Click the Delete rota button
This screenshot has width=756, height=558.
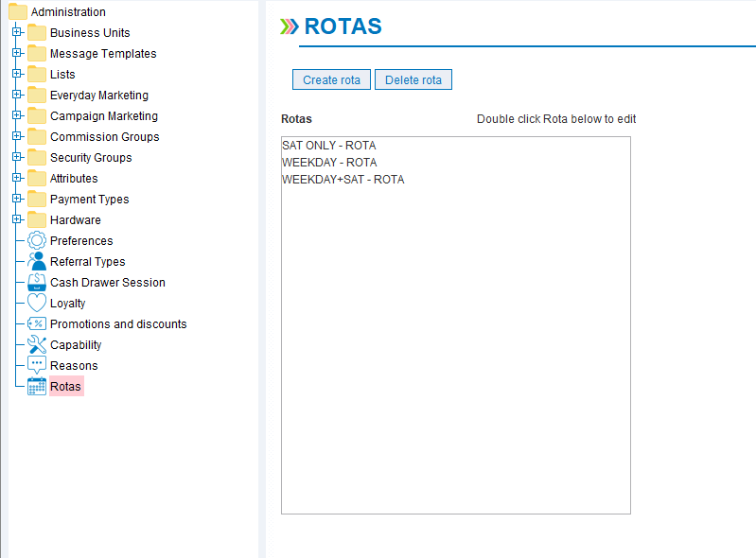point(413,79)
